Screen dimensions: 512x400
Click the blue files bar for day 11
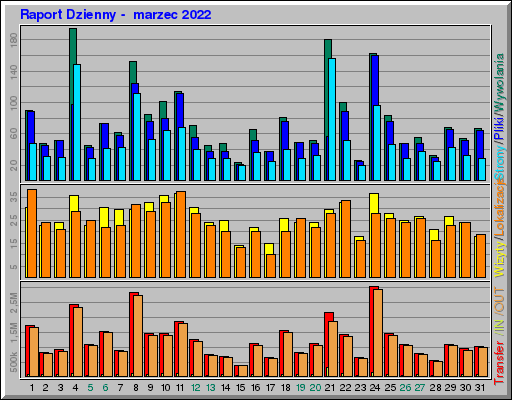tap(180, 110)
